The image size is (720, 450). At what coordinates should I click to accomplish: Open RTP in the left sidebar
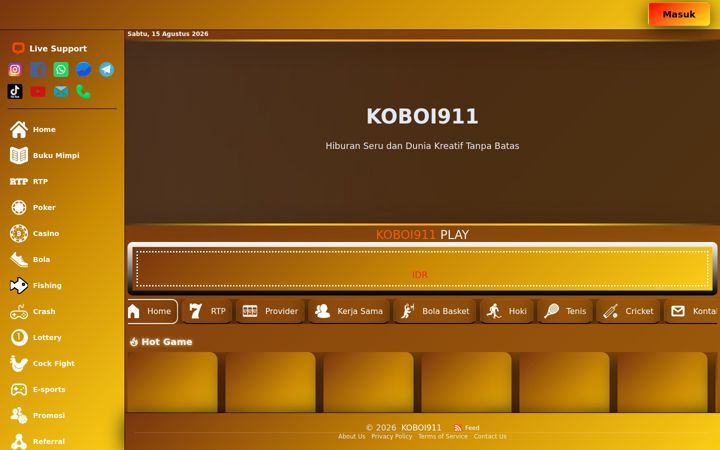click(x=29, y=181)
